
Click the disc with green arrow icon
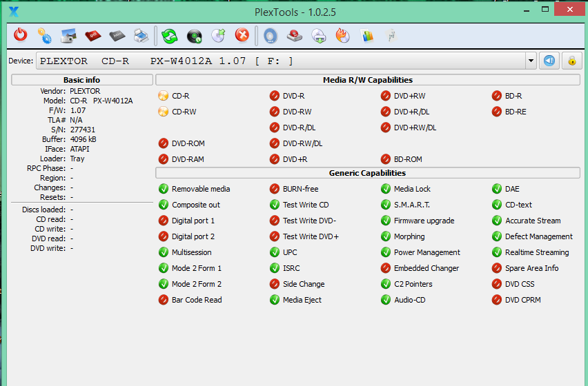pos(218,36)
